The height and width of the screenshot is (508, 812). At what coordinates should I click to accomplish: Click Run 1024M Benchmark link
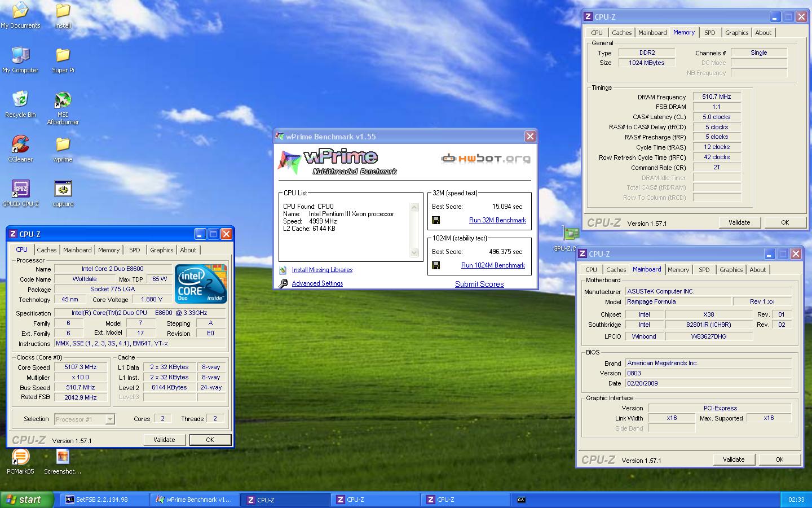pos(493,265)
